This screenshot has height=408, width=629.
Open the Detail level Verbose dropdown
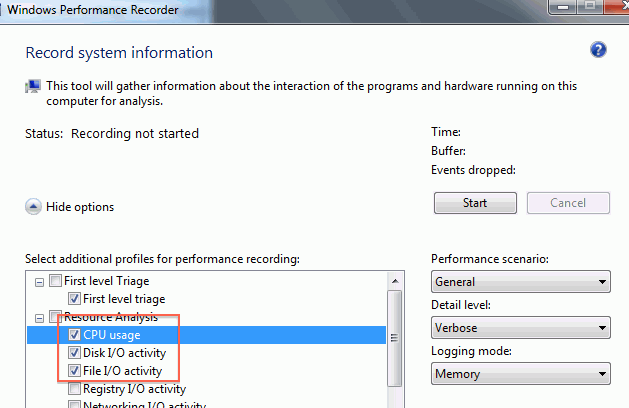tap(521, 328)
